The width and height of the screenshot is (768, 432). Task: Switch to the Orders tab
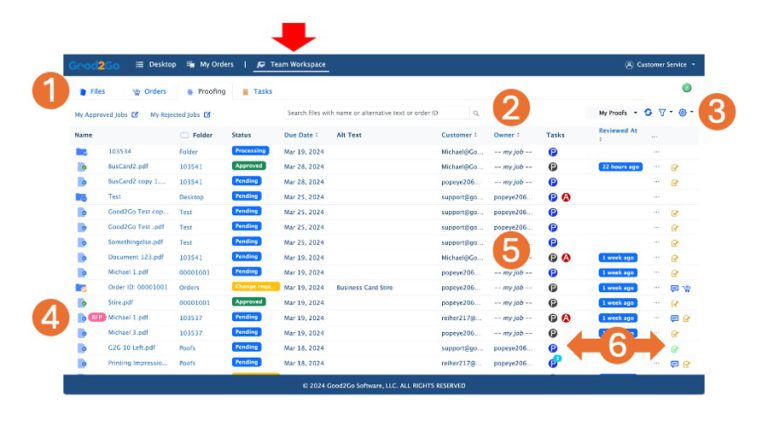149,92
